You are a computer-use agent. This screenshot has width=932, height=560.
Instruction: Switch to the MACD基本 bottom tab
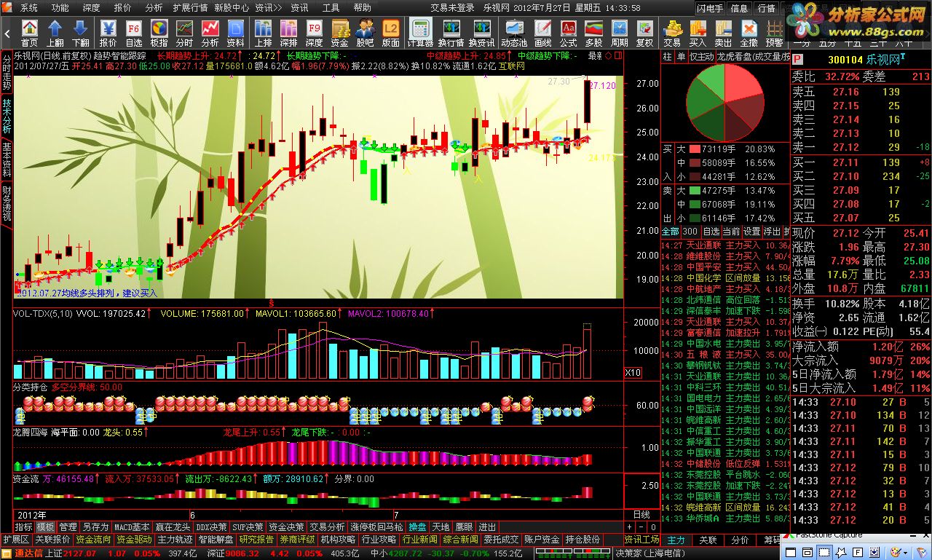coord(133,527)
